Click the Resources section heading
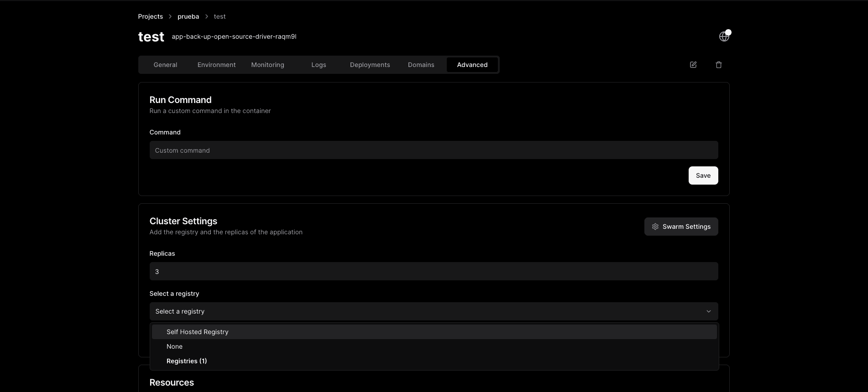This screenshot has width=868, height=392. (x=172, y=382)
